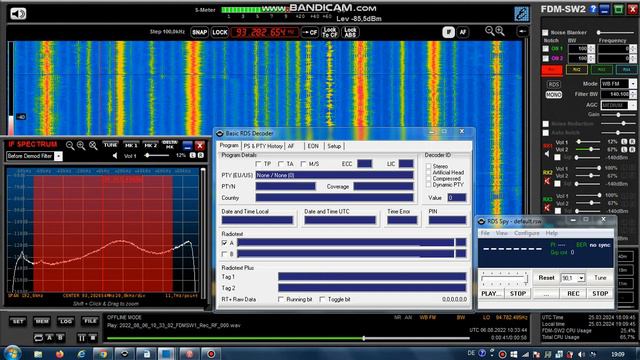This screenshot has height=360, width=640.
Task: Click the left arrow icon beside the waterfall zoom
Action: point(522,31)
